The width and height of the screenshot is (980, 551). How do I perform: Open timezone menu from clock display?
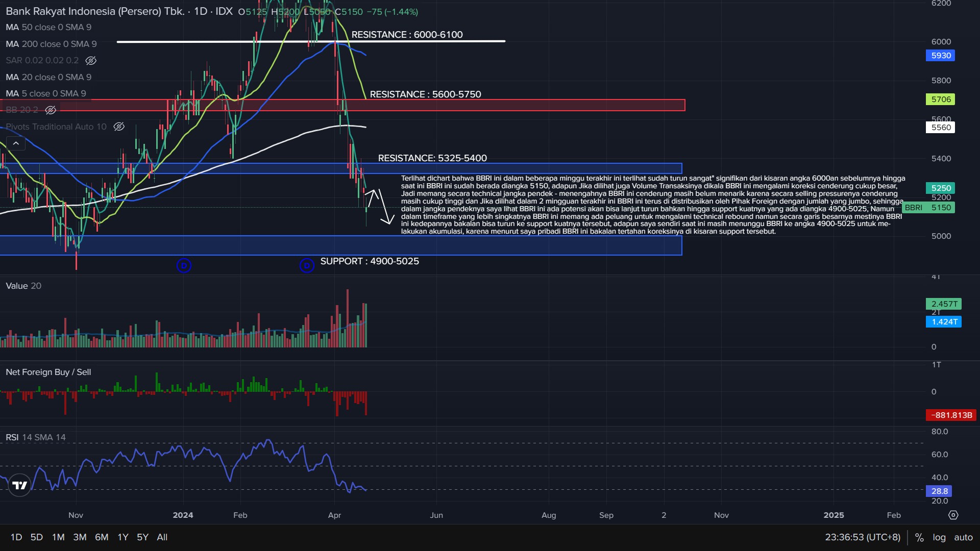[863, 537]
